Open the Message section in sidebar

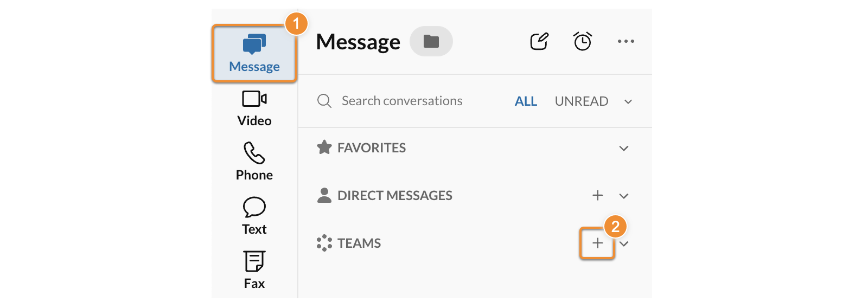coord(254,53)
